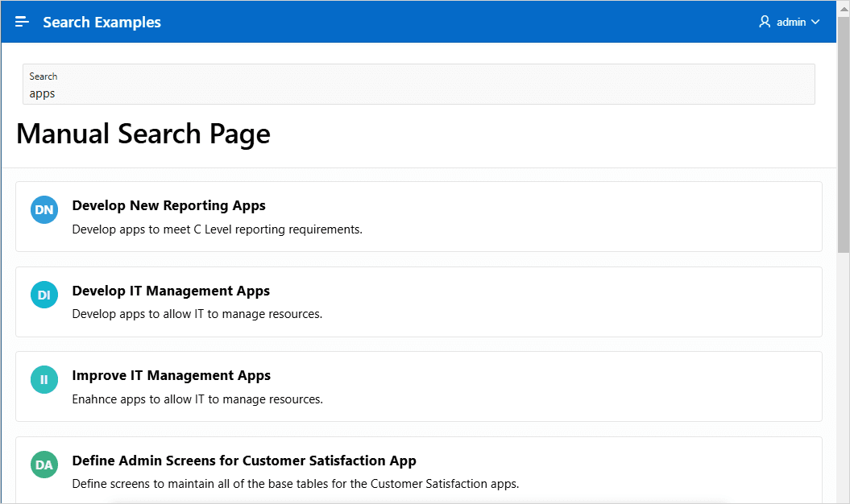This screenshot has width=850, height=504.
Task: Open the hamburger navigation menu
Action: pos(22,22)
